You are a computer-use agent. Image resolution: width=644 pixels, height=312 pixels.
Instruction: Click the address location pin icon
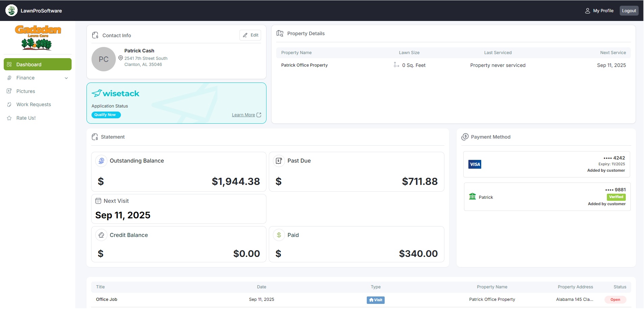click(x=121, y=58)
